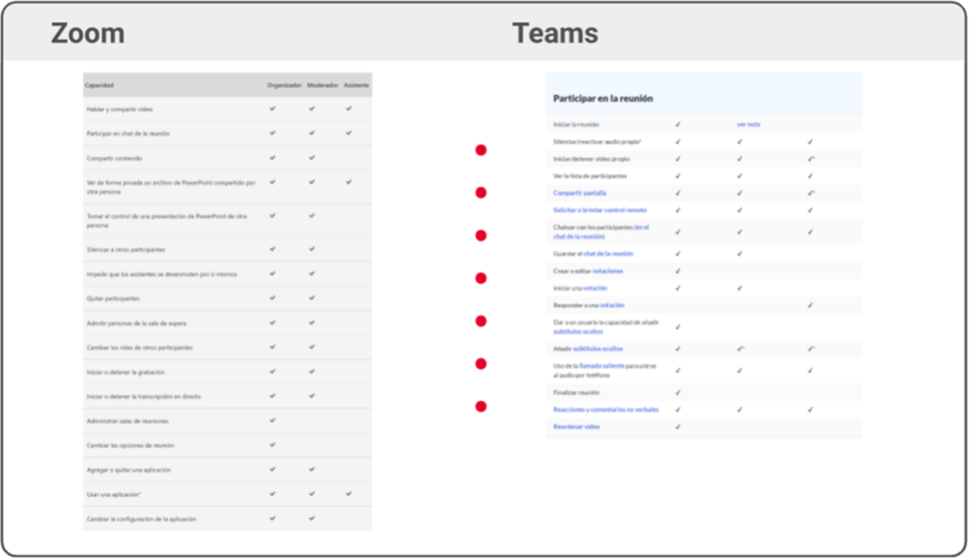
Task: Click the 'Reordenar vídeo' link
Action: click(x=578, y=426)
